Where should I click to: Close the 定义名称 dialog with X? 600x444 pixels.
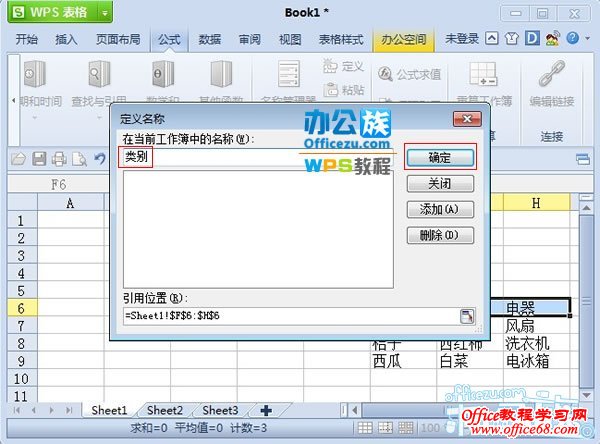pos(467,119)
